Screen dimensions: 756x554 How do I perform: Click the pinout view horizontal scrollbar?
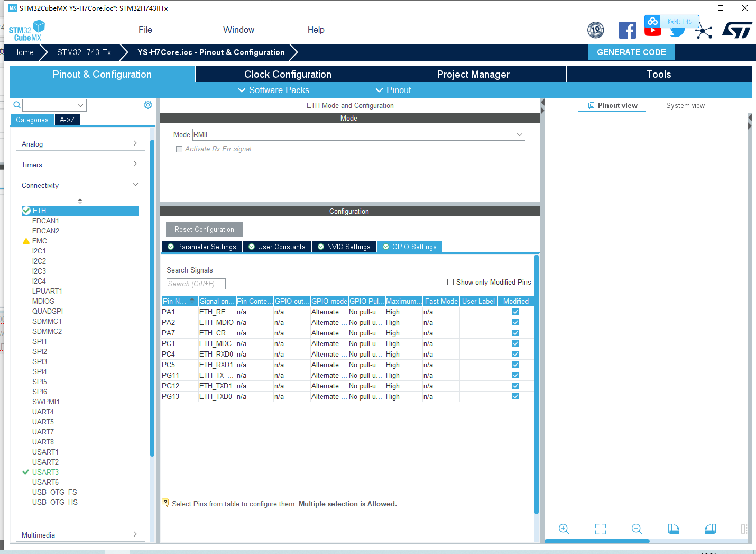597,541
